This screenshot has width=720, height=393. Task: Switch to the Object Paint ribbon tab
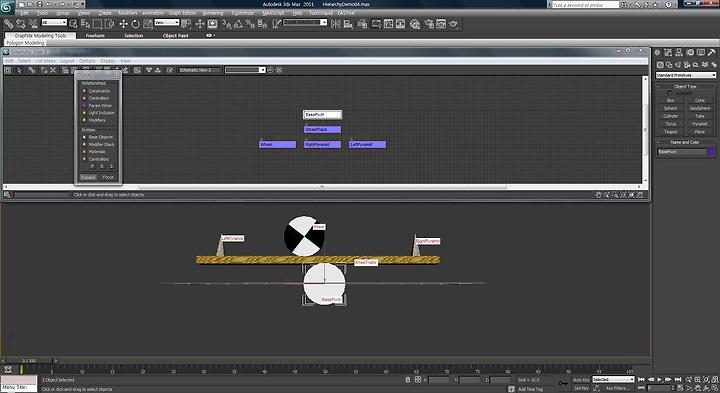pos(175,36)
